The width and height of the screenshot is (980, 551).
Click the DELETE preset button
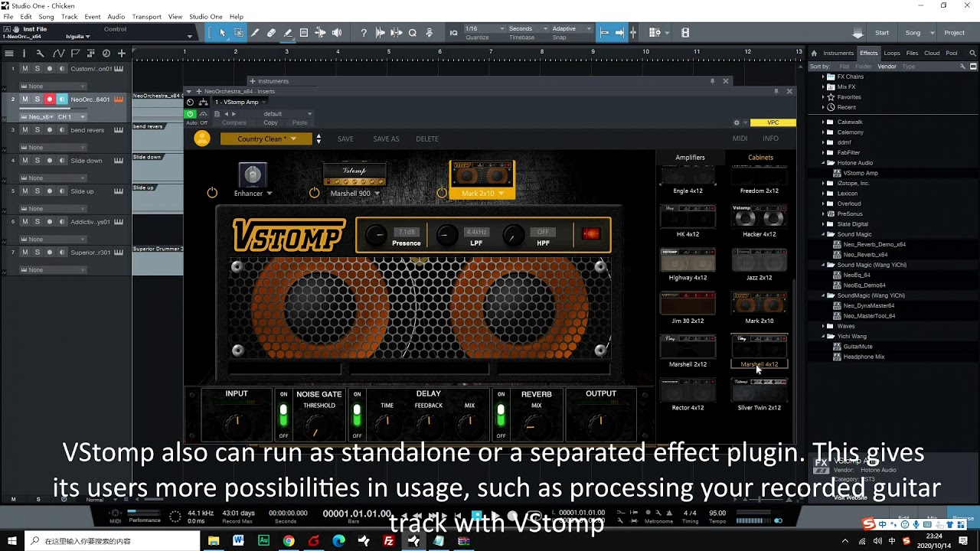click(427, 139)
